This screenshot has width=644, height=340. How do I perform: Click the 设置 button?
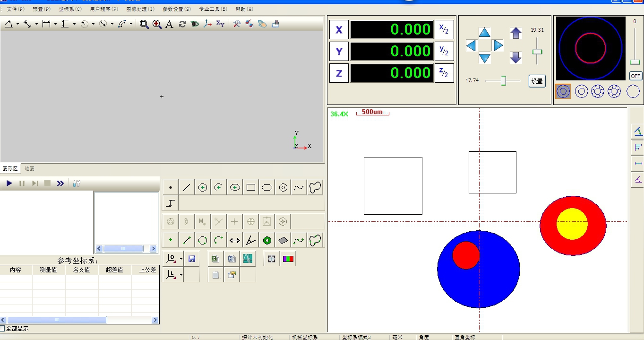537,81
